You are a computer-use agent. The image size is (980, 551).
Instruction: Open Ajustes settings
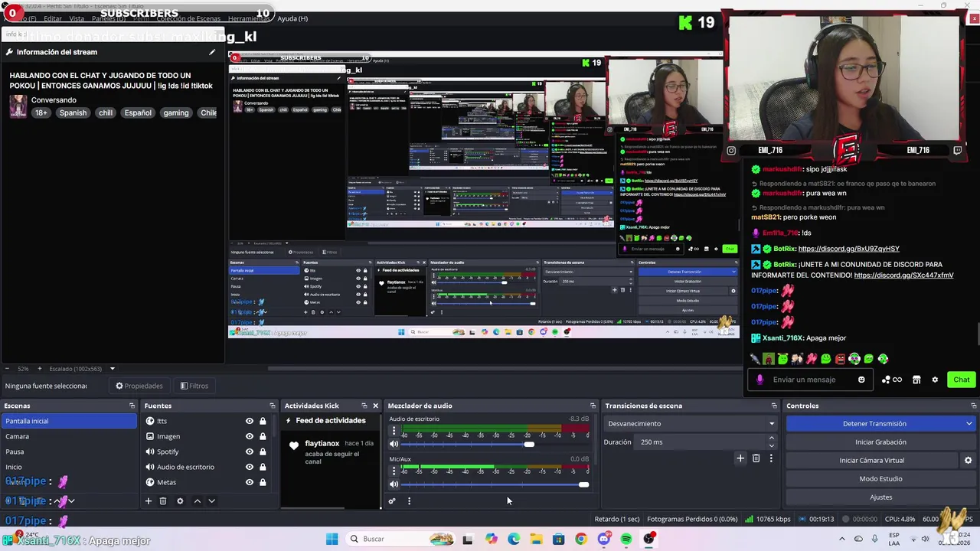click(x=880, y=497)
